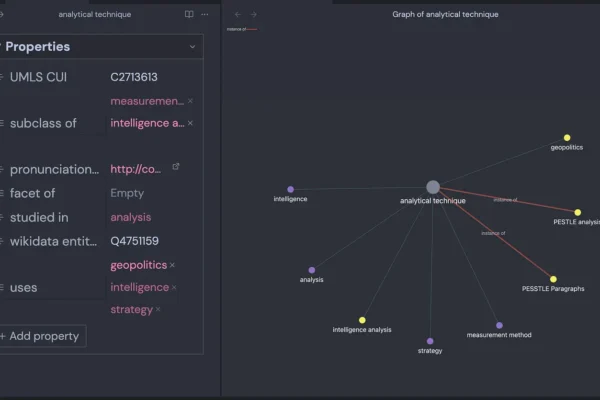Click the instance of legend entry
The width and height of the screenshot is (600, 400).
tap(242, 29)
